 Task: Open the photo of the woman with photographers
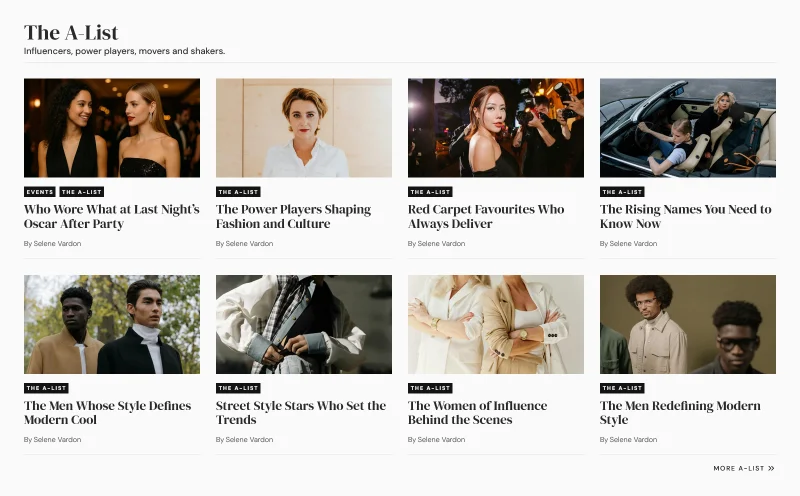point(495,128)
